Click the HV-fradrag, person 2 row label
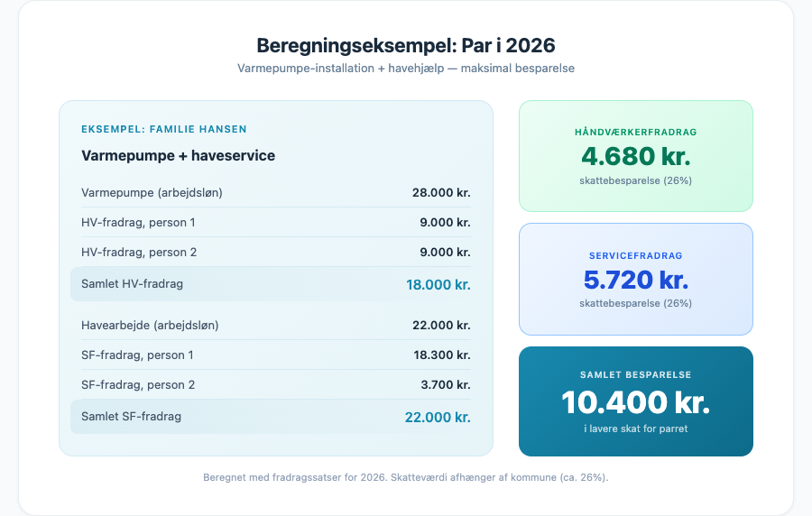The height and width of the screenshot is (516, 812). pos(138,252)
